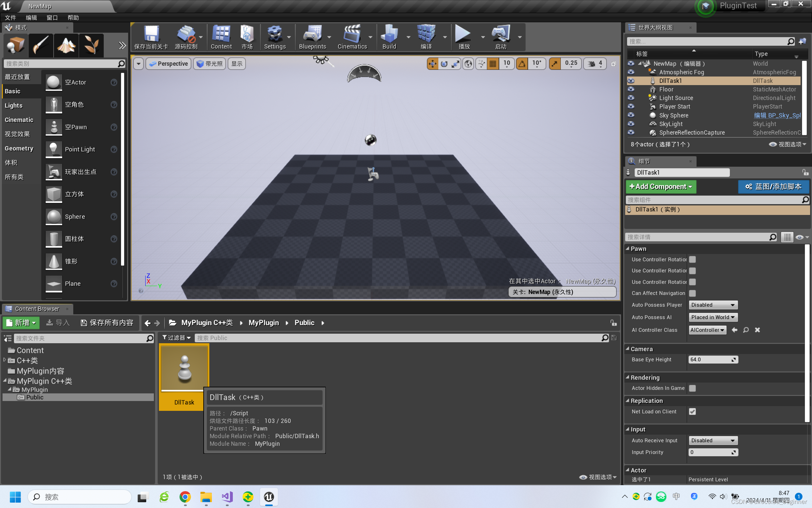Collapse the Pawn details section

click(627, 249)
